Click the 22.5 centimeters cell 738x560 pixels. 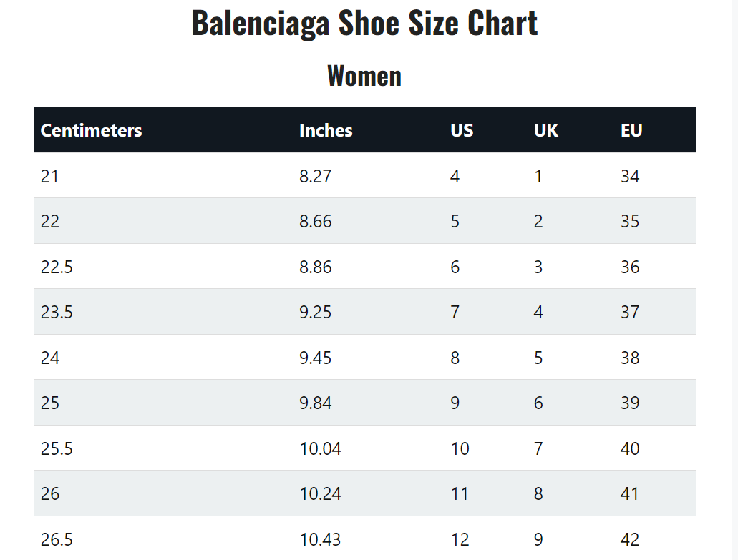pos(57,267)
